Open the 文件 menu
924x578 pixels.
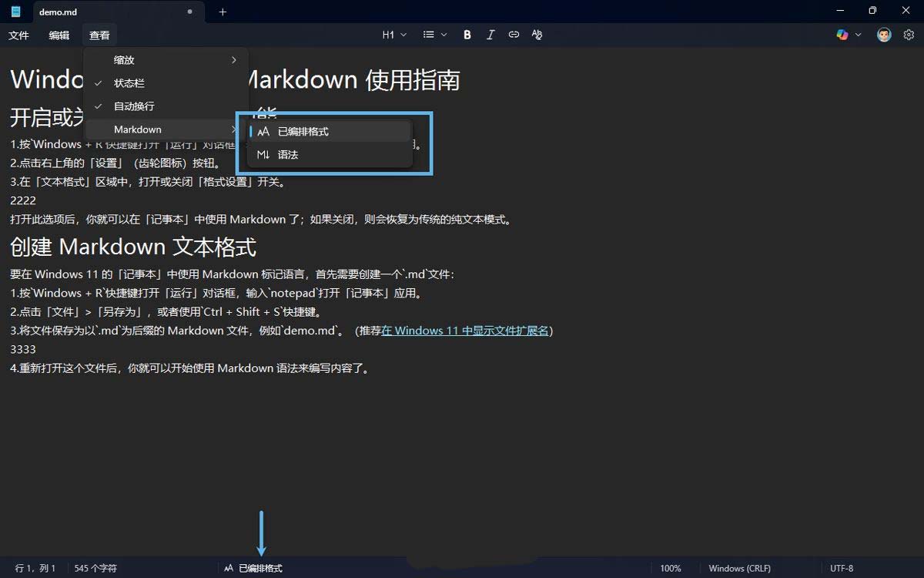tap(18, 35)
